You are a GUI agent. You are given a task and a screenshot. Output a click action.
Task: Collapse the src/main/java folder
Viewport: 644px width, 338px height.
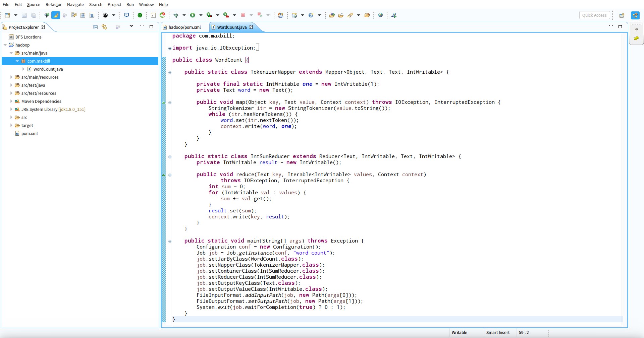coord(11,53)
